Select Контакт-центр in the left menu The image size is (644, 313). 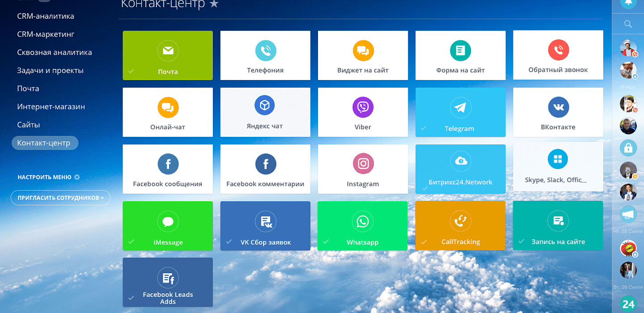(45, 143)
